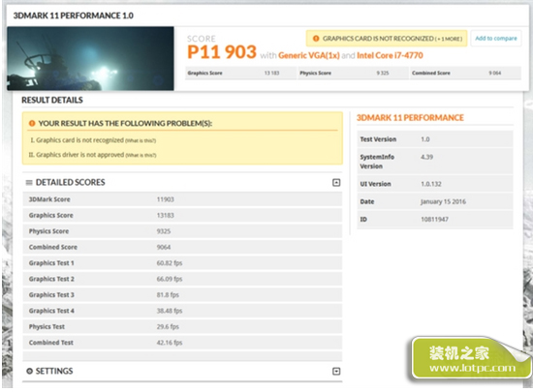Click the Test Version value 1.0
533x392 pixels.
pyautogui.click(x=425, y=139)
